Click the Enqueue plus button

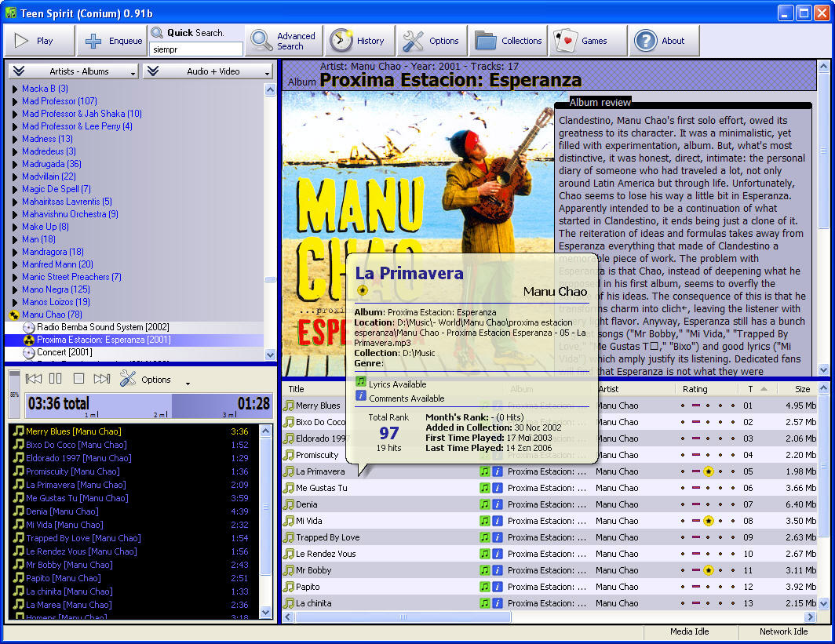click(111, 41)
